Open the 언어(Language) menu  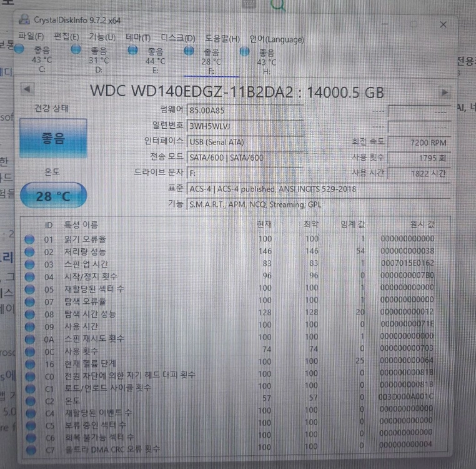click(x=277, y=39)
